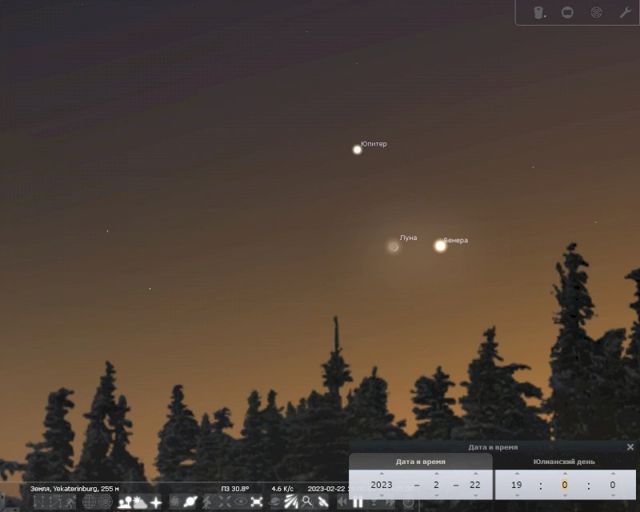Increase the year value with the up arrow
The image size is (640, 512).
[x=381, y=473]
